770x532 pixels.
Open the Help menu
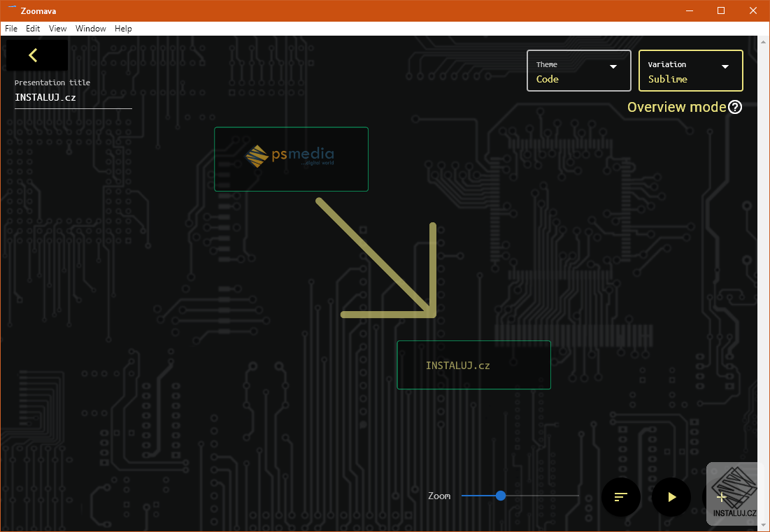click(x=123, y=29)
